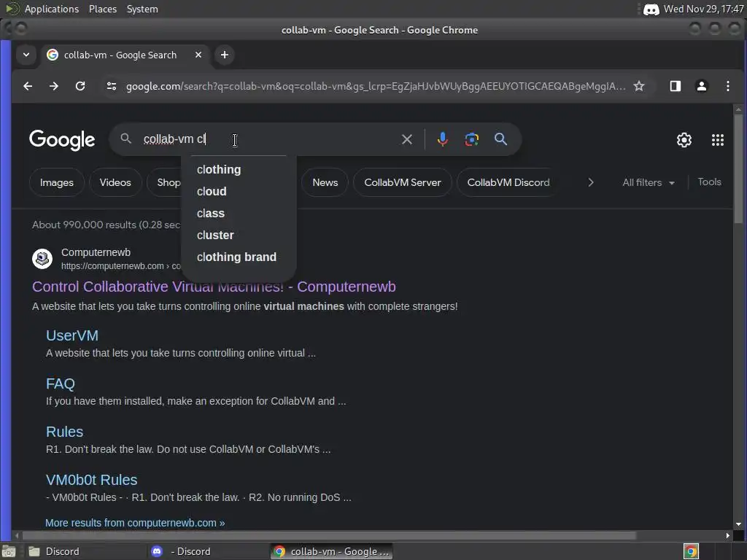This screenshot has width=747, height=560.
Task: Open the tab search dropdown arrow
Action: point(26,55)
